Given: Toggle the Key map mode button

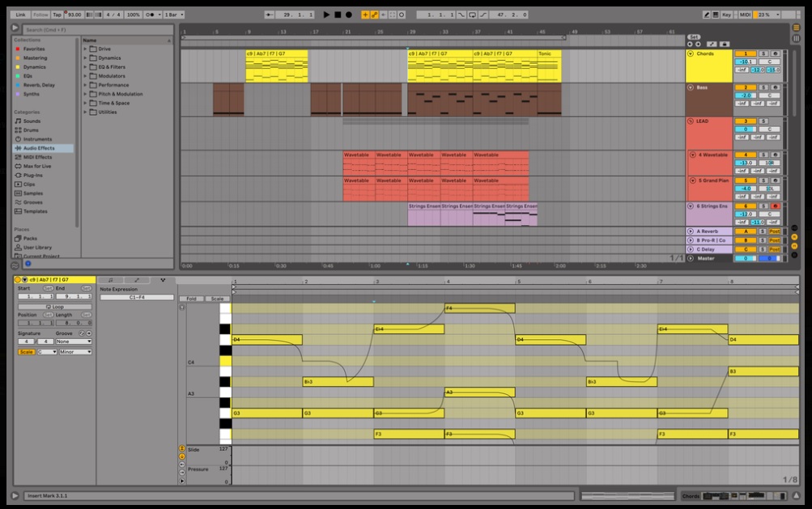Looking at the screenshot, I should coord(726,15).
